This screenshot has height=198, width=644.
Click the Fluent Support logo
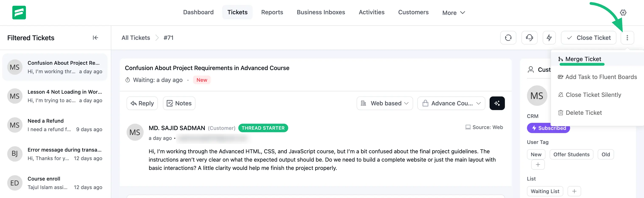(19, 12)
